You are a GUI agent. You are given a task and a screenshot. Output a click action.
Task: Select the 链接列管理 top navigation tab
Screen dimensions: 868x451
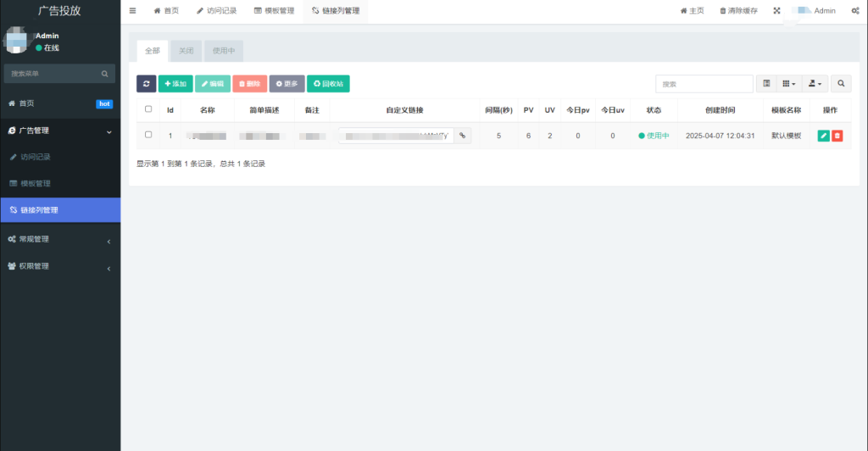(336, 10)
